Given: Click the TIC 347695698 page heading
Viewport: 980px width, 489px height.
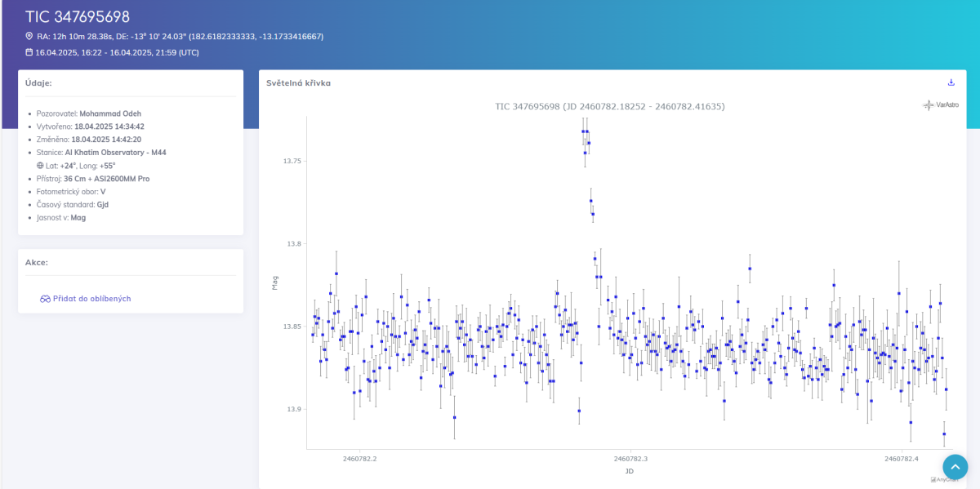Looking at the screenshot, I should (78, 17).
